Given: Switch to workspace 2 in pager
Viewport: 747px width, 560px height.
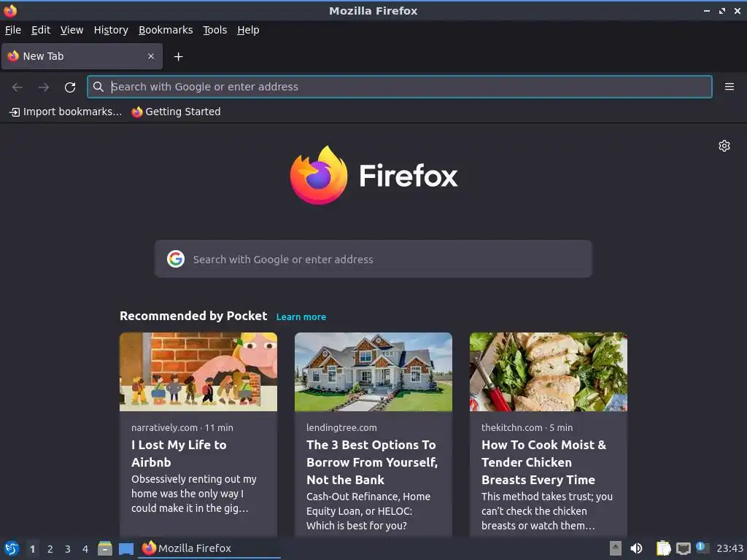Looking at the screenshot, I should click(50, 549).
